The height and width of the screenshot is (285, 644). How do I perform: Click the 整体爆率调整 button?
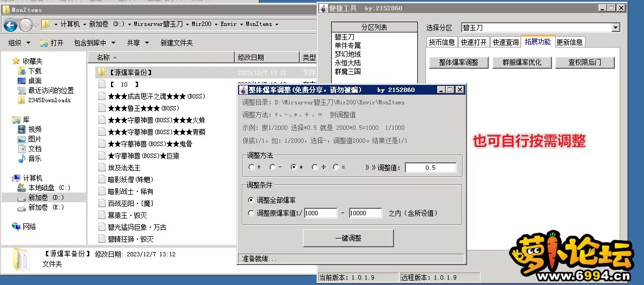459,62
